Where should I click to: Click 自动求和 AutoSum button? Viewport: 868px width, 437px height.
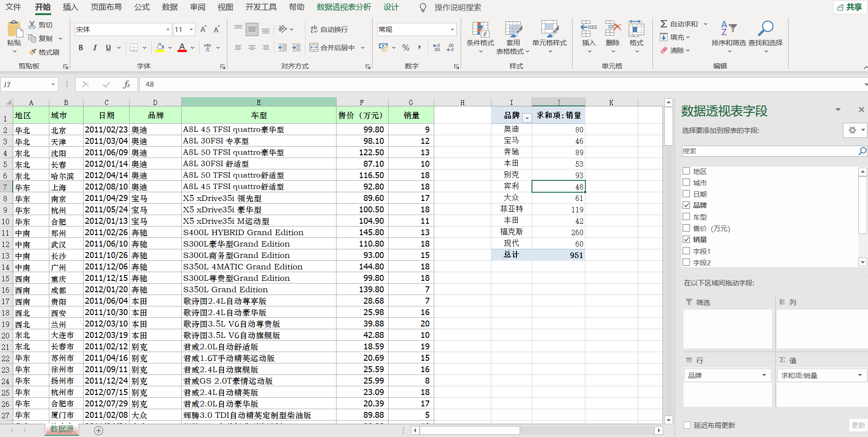click(x=679, y=24)
